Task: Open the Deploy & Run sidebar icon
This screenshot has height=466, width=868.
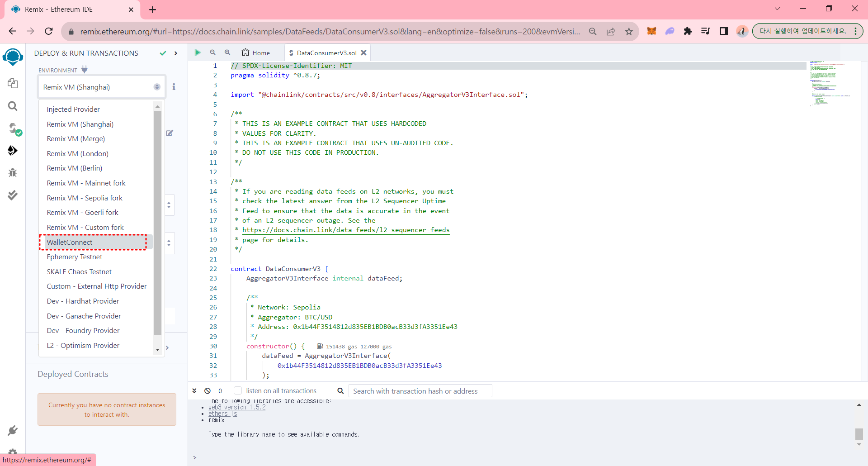Action: (13, 150)
